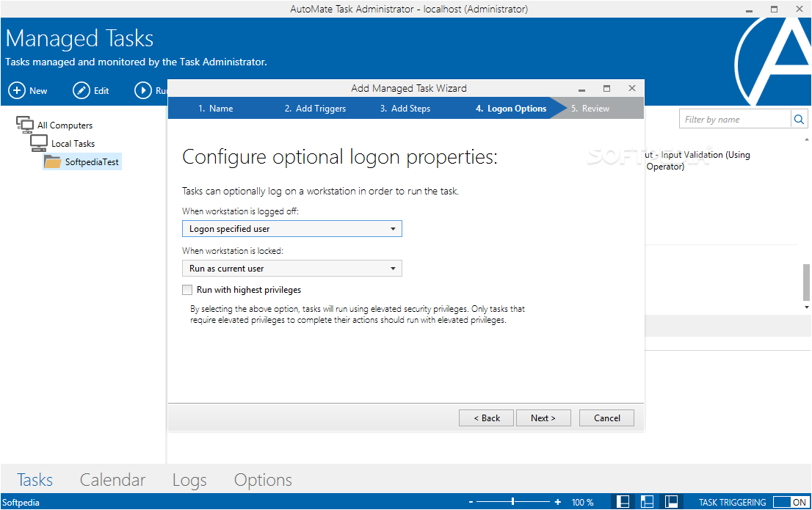Screen dimensions: 812x510
Task: Minimize the AutoMate Task Administrator window
Action: [749, 10]
